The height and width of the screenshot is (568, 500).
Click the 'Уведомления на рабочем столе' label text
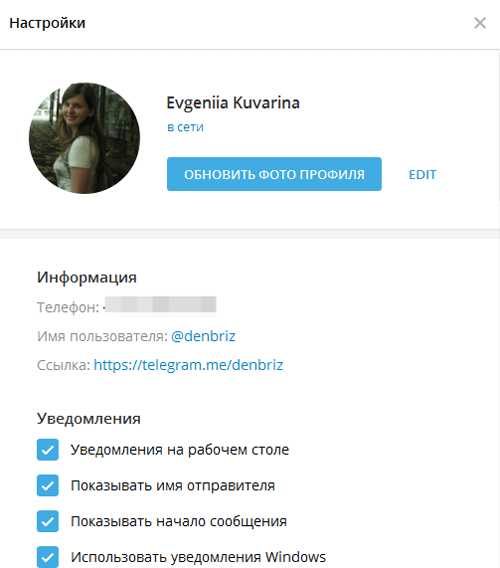pyautogui.click(x=180, y=450)
